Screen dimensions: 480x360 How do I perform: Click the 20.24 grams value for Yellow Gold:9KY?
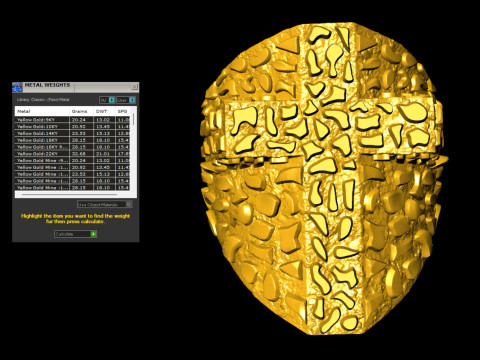[79, 120]
